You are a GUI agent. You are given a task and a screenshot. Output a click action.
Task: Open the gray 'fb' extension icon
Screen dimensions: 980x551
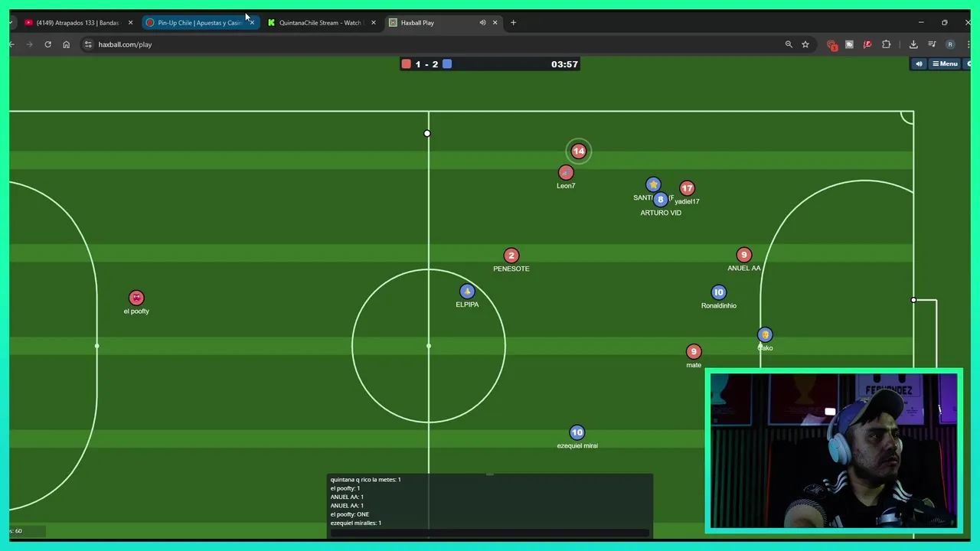849,44
